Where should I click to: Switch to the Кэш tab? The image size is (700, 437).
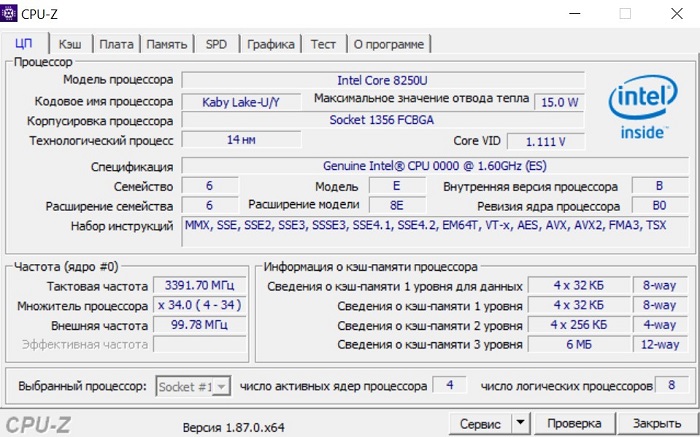tap(70, 44)
